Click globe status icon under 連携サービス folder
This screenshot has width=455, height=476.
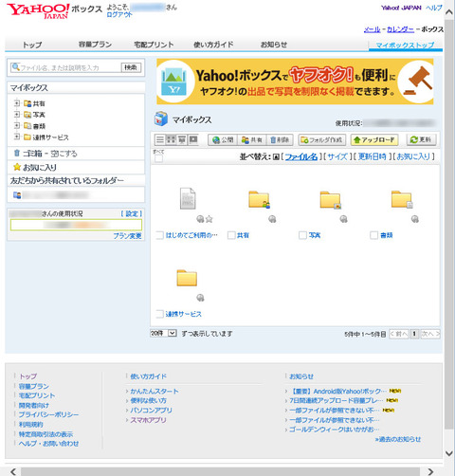(200, 298)
